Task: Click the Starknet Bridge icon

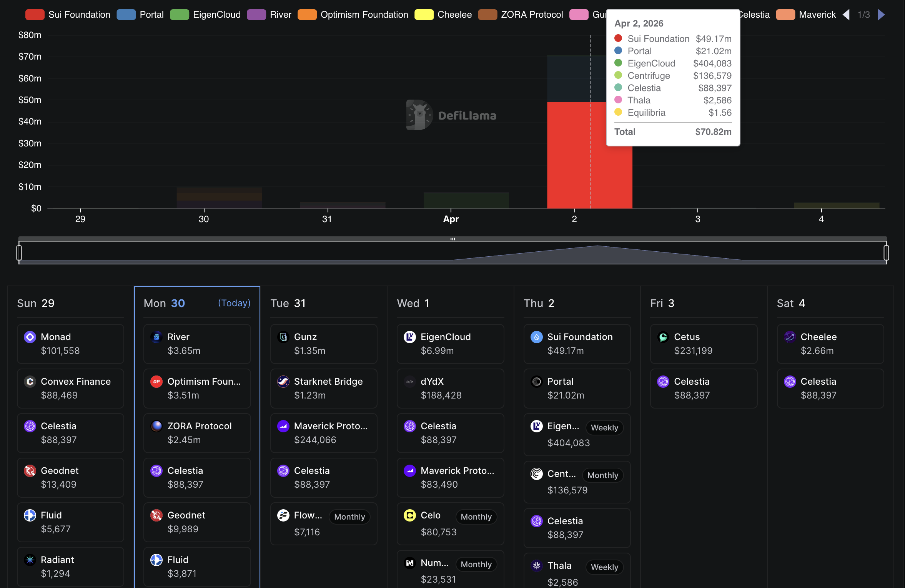Action: pos(283,382)
